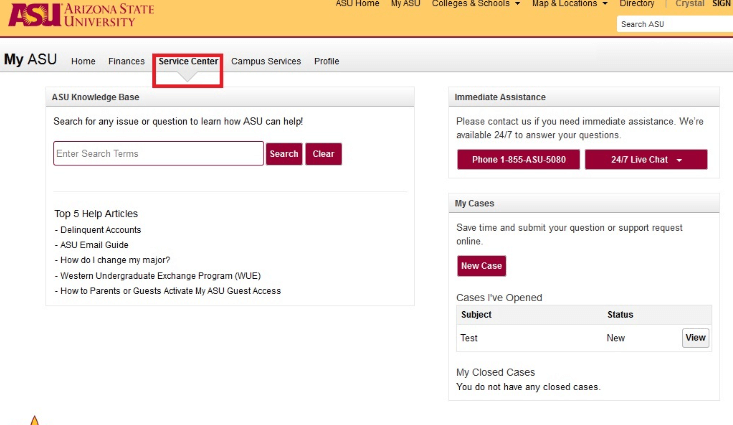Viewport: 733px width, 425px height.
Task: Click the New status cell
Action: coord(616,338)
